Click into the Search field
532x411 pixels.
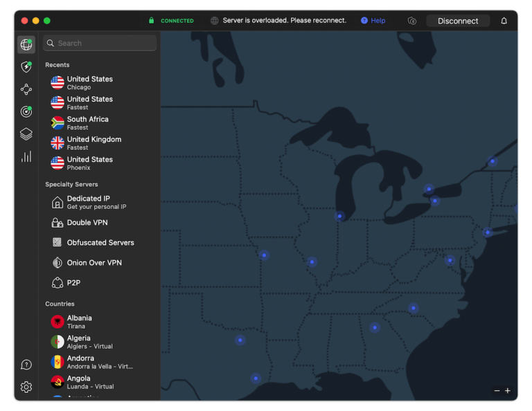pyautogui.click(x=100, y=43)
